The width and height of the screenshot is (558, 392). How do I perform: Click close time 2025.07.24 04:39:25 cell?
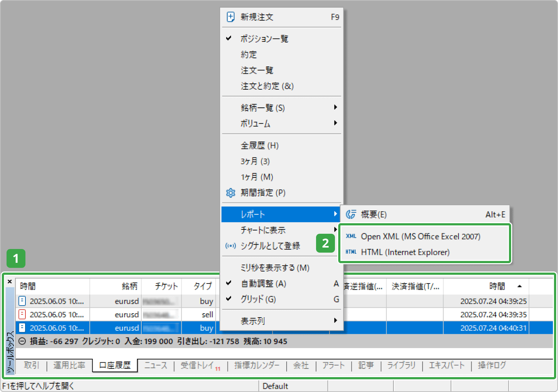click(493, 301)
